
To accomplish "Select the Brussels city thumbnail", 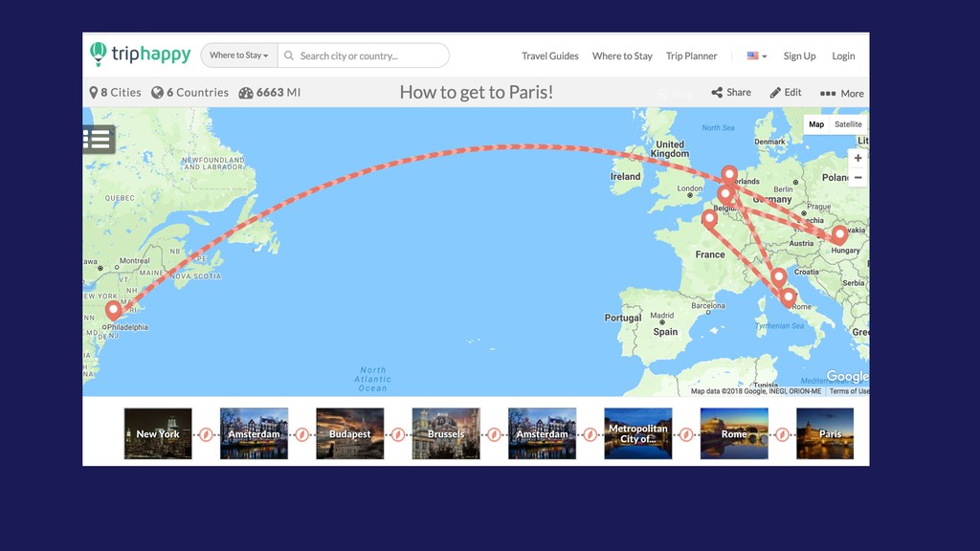I will [446, 433].
